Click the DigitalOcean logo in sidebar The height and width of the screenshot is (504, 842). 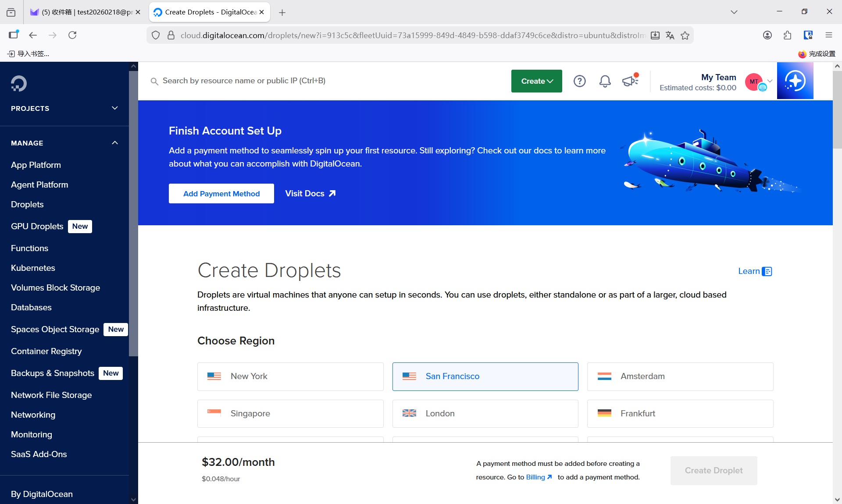click(x=19, y=83)
